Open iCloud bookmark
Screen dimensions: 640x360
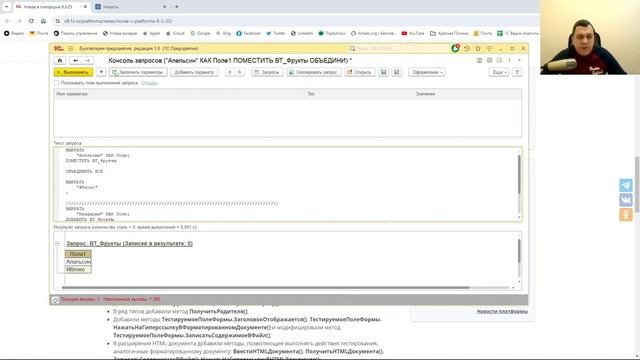pos(176,33)
